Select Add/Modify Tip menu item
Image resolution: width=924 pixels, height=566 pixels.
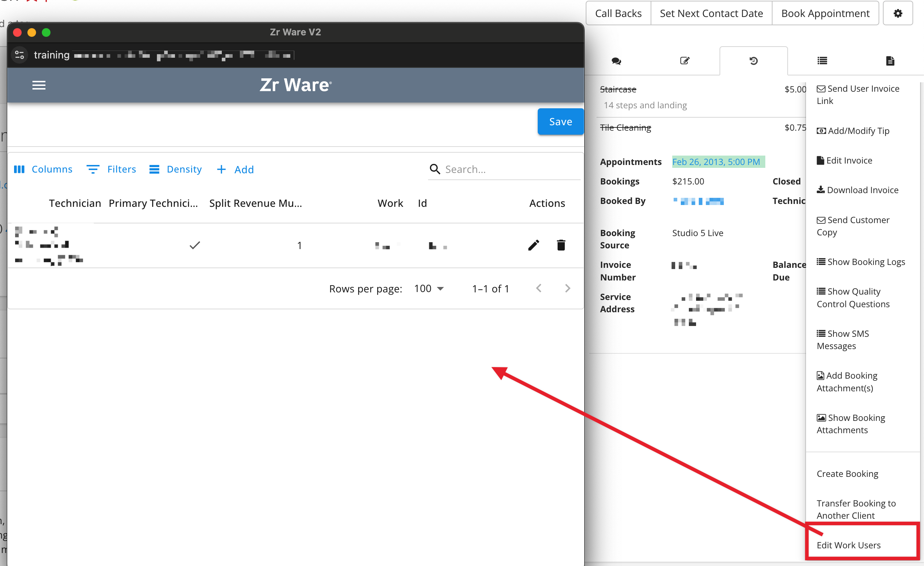tap(853, 131)
